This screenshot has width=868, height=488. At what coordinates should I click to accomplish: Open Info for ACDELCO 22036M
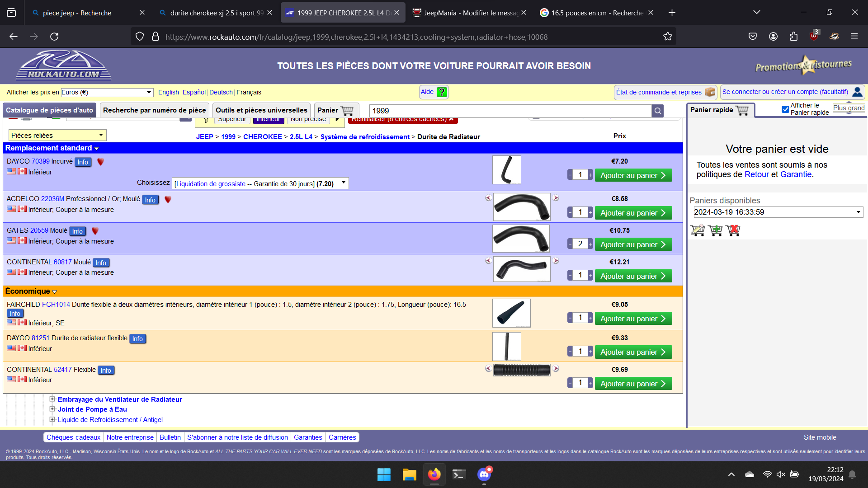[150, 200]
